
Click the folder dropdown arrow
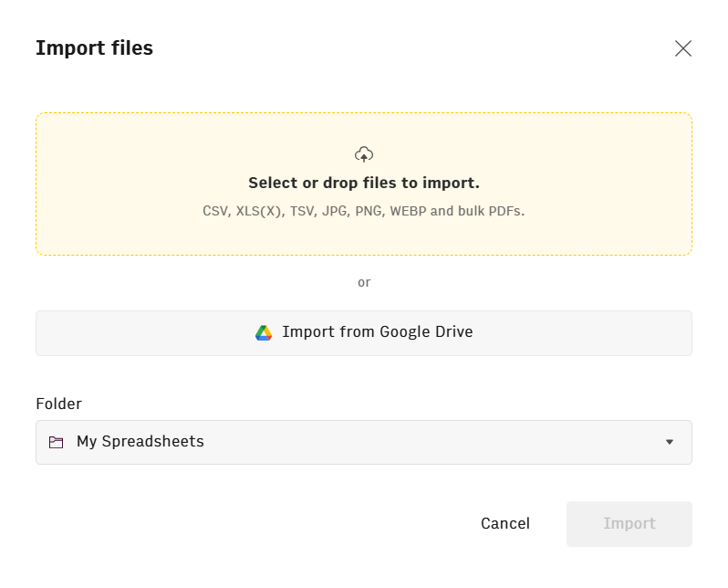(669, 442)
